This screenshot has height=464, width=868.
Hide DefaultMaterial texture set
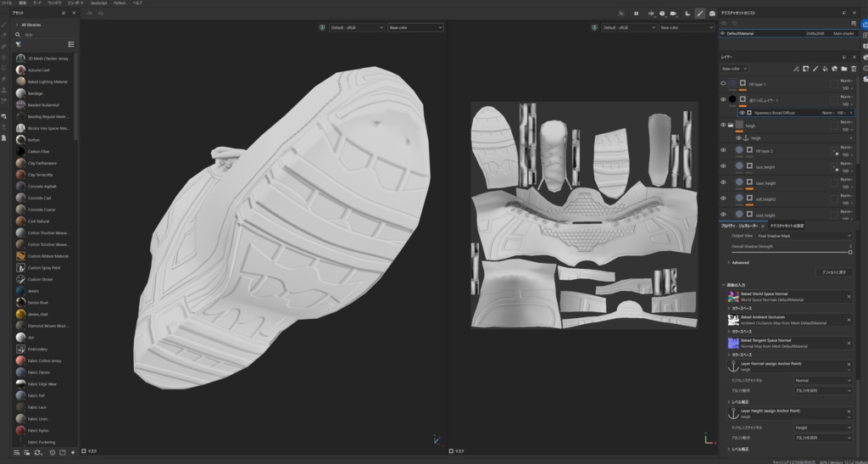coord(722,33)
